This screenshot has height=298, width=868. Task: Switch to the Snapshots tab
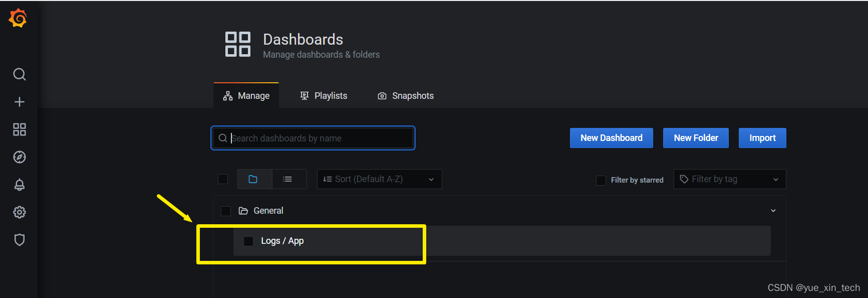coord(406,96)
